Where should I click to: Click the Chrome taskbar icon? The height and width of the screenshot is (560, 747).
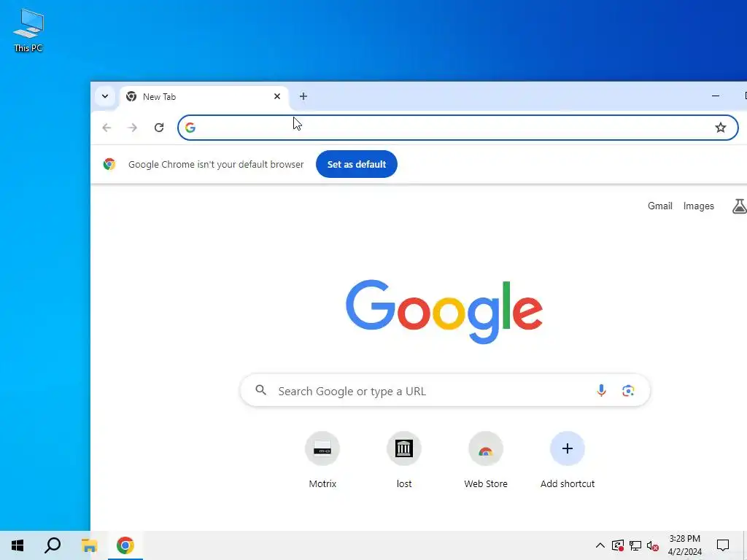point(125,545)
